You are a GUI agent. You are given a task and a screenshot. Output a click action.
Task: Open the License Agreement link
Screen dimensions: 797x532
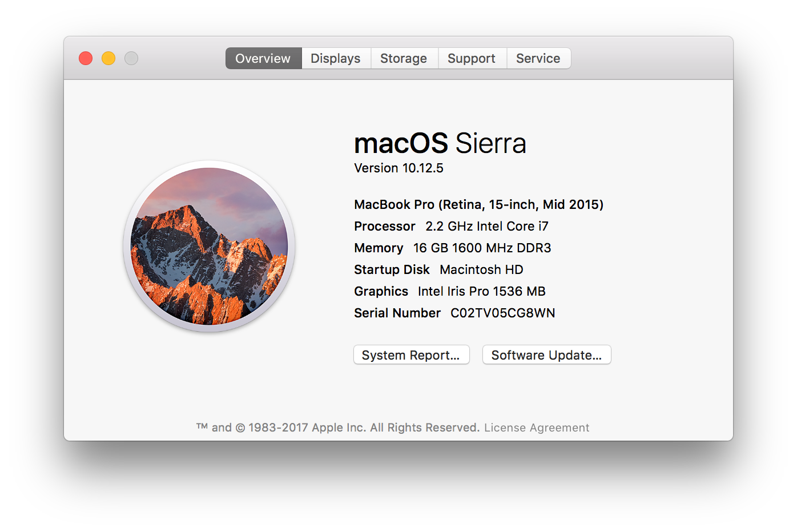click(536, 428)
